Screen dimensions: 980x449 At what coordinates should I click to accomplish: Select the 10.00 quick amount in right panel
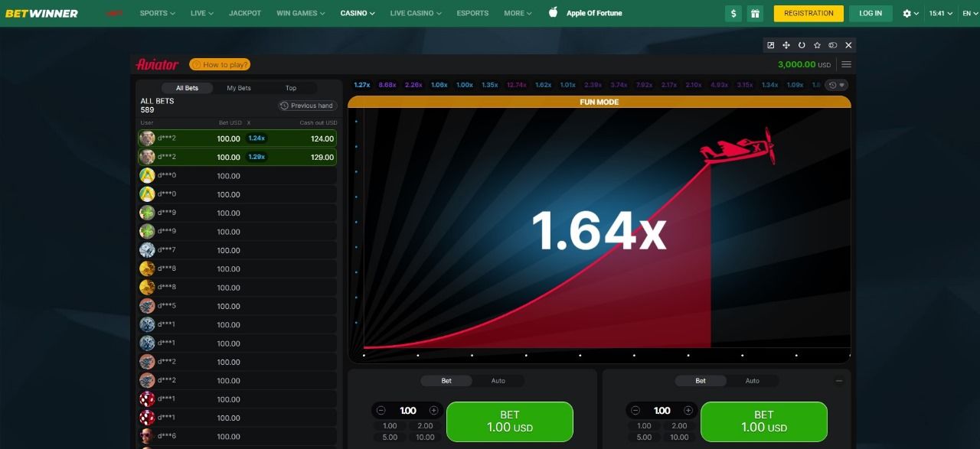(x=679, y=438)
